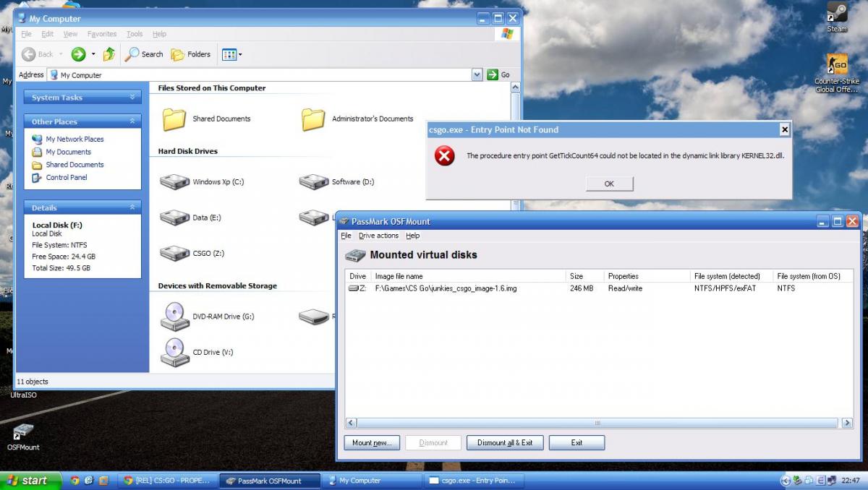The width and height of the screenshot is (868, 490).
Task: Select the CSGO (Z:) drive
Action: click(192, 253)
